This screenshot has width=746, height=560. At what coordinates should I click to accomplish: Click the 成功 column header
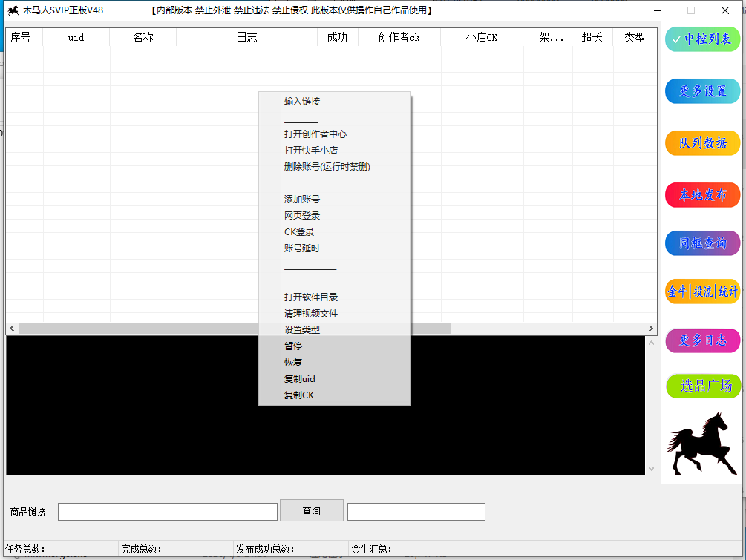tap(338, 37)
